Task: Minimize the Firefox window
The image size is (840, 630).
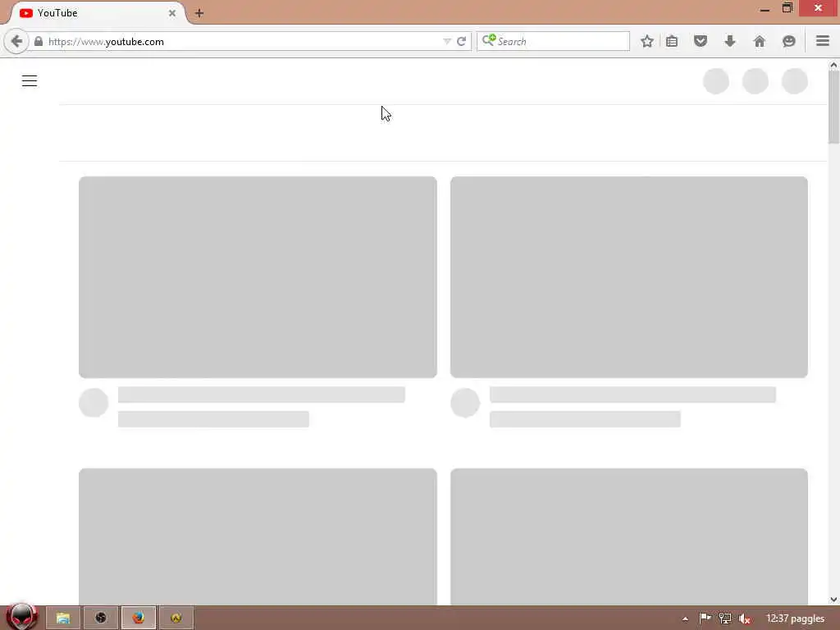Action: 765,9
